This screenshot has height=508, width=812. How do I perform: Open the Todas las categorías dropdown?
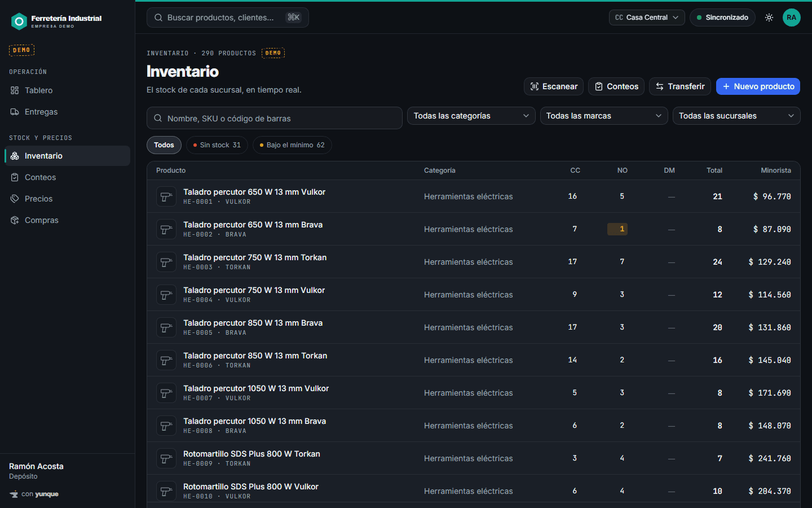[x=471, y=116]
